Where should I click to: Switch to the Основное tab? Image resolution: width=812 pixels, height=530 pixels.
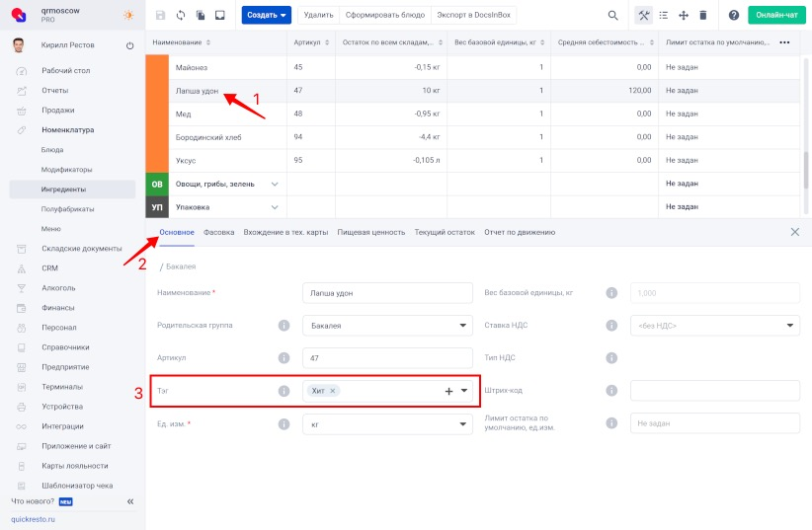pyautogui.click(x=177, y=232)
